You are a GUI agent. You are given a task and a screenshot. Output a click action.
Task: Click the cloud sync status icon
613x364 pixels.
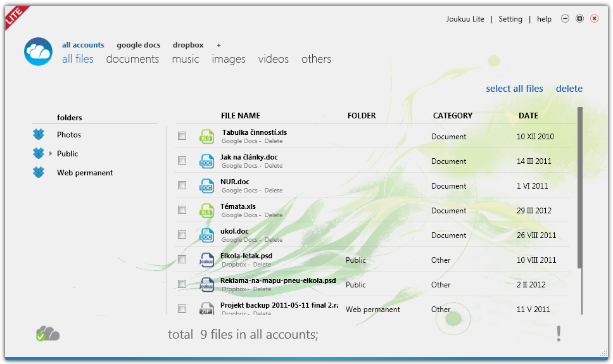click(x=47, y=334)
